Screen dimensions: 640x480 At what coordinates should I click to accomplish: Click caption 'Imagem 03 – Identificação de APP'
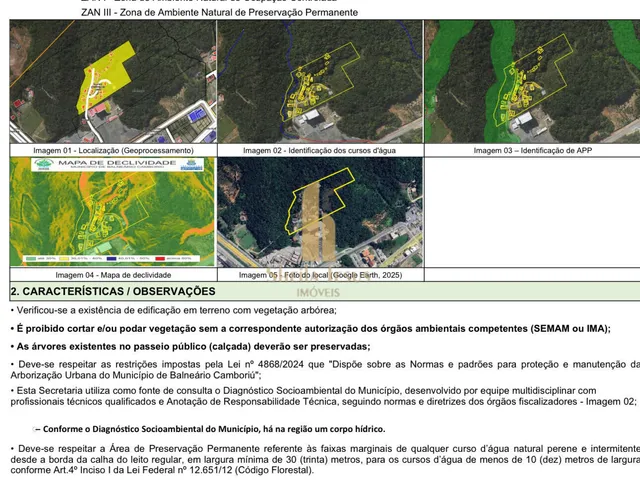click(532, 150)
